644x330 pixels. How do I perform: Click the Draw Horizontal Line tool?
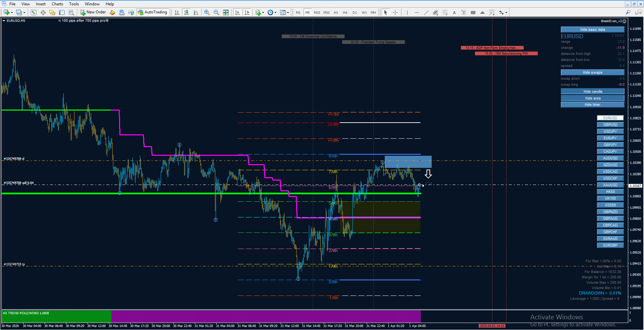click(x=417, y=12)
